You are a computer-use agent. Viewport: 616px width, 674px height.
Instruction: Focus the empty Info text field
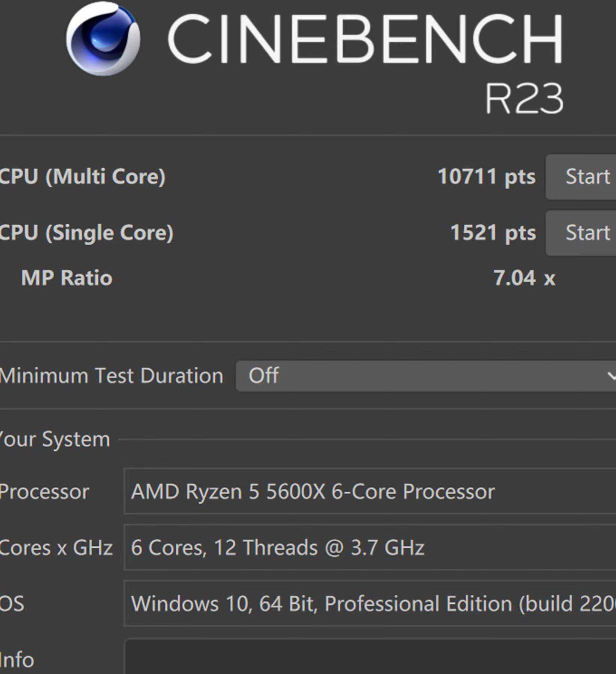point(369,658)
